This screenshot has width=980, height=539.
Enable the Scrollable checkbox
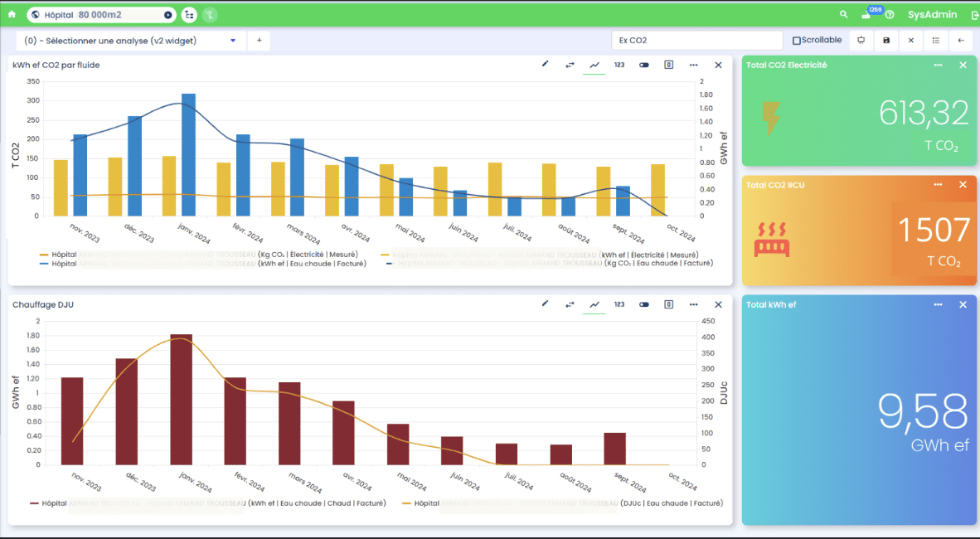pyautogui.click(x=797, y=40)
